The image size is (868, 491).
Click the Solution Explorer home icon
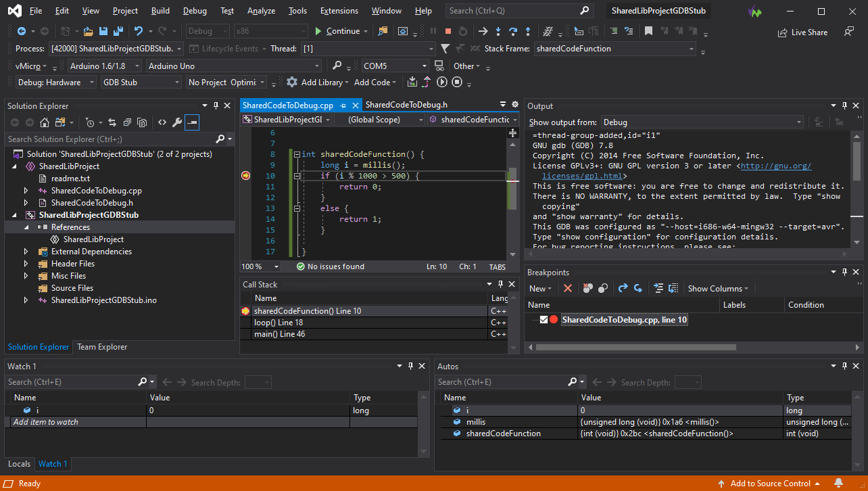point(45,122)
